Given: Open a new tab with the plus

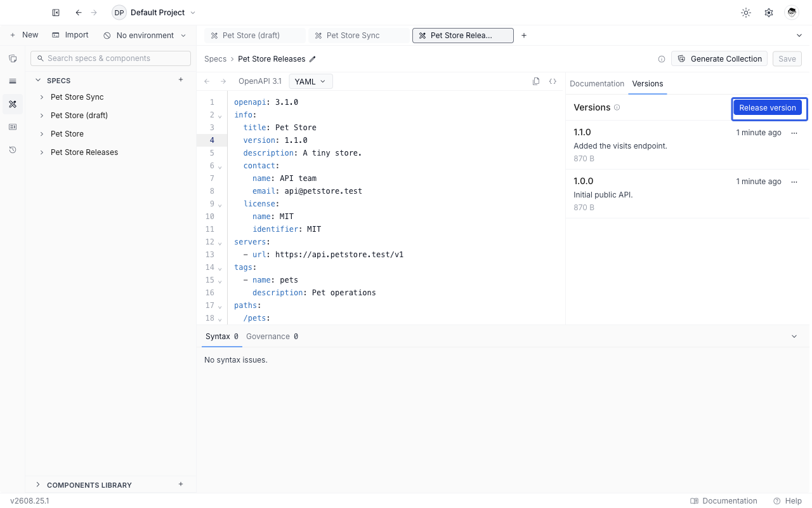Looking at the screenshot, I should click(524, 36).
